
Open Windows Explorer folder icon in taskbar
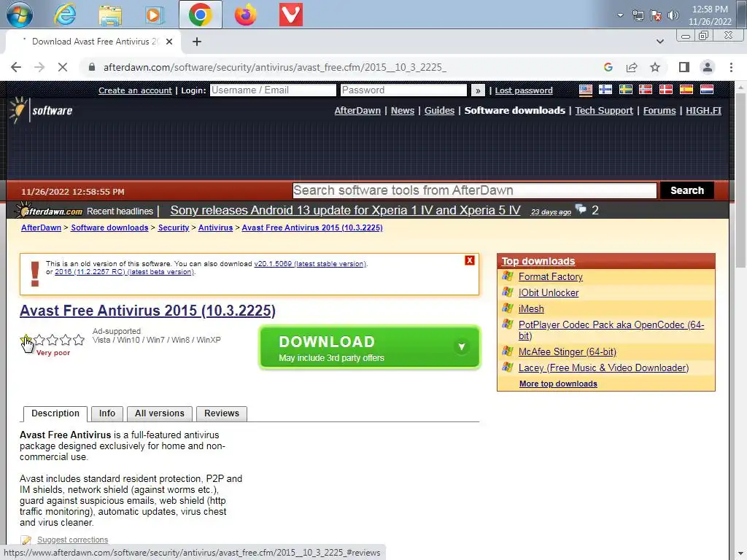pos(110,15)
